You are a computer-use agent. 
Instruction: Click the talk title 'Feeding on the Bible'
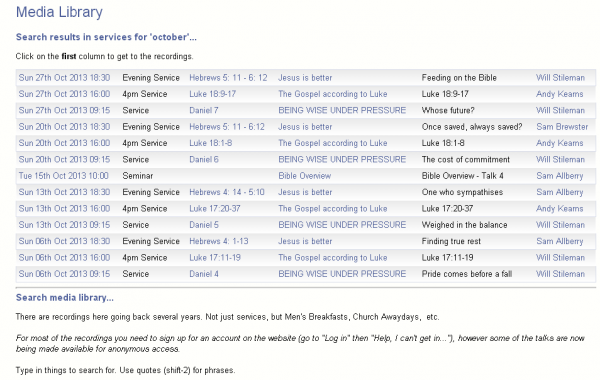pos(459,78)
